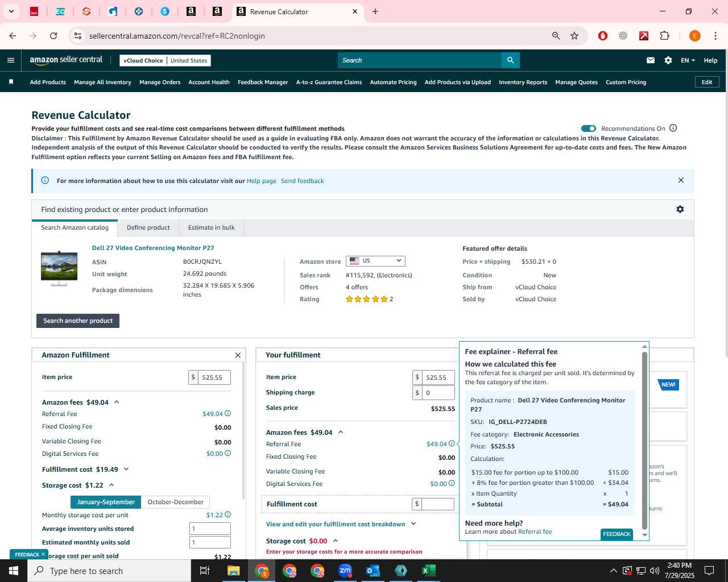Switch to Estimate in bulk tab

[x=211, y=227]
